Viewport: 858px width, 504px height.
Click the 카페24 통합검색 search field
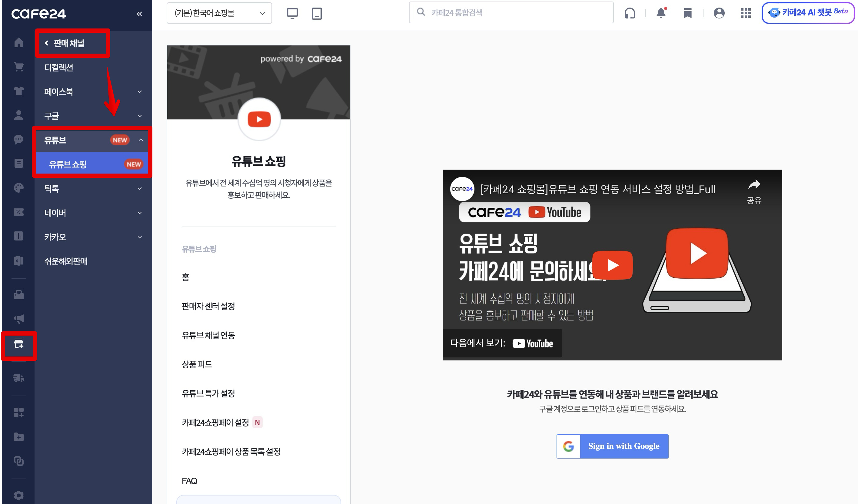point(511,13)
